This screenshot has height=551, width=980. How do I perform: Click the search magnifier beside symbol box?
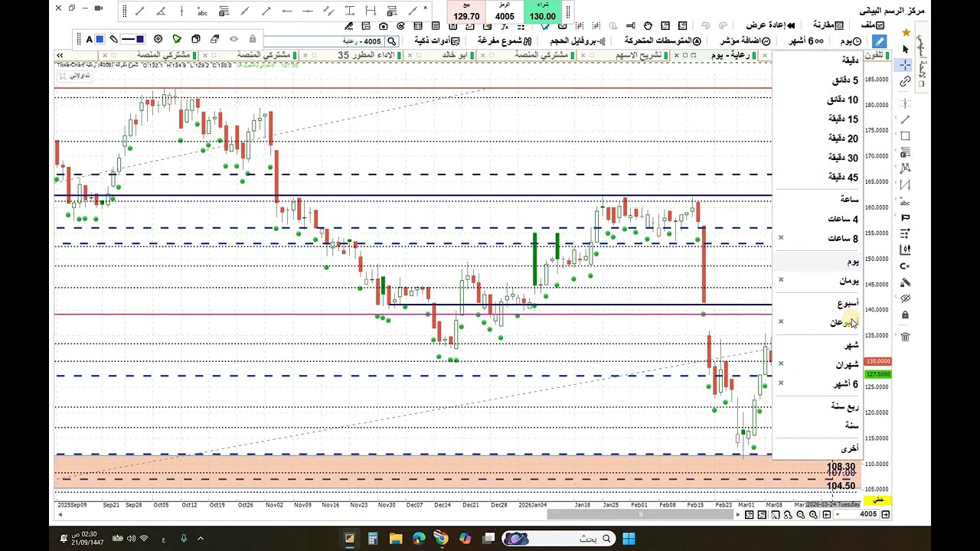[x=392, y=41]
